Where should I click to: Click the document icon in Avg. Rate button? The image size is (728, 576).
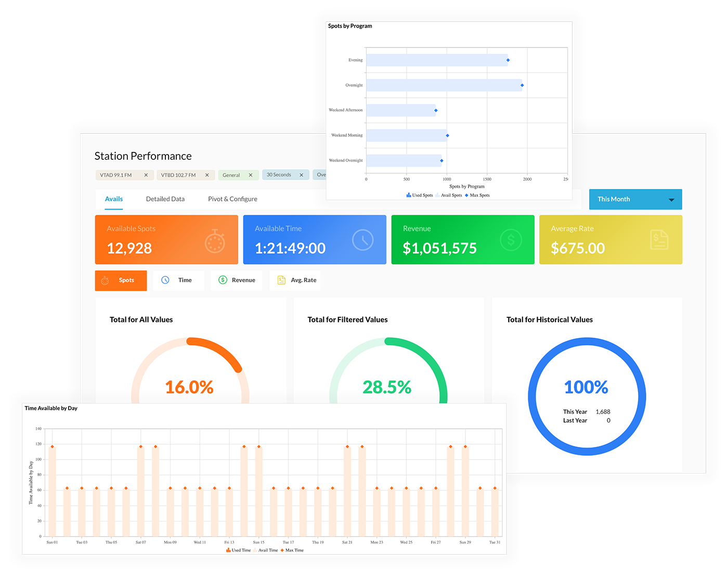(x=281, y=280)
